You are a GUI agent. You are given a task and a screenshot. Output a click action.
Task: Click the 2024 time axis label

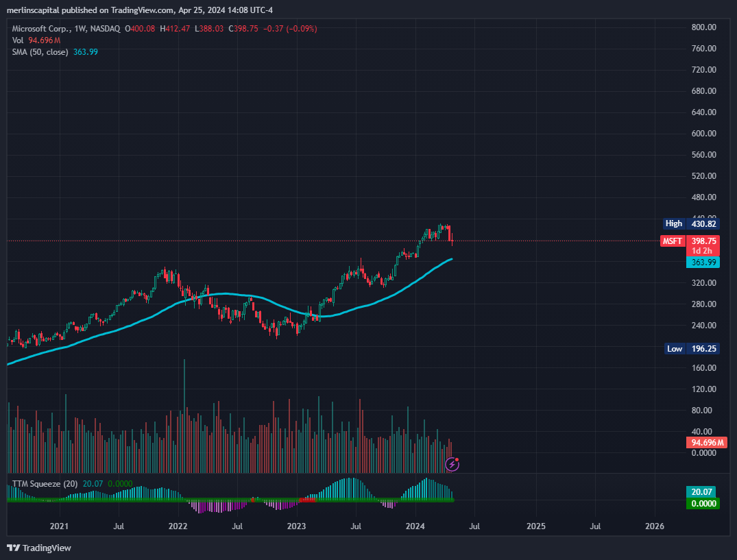point(415,526)
